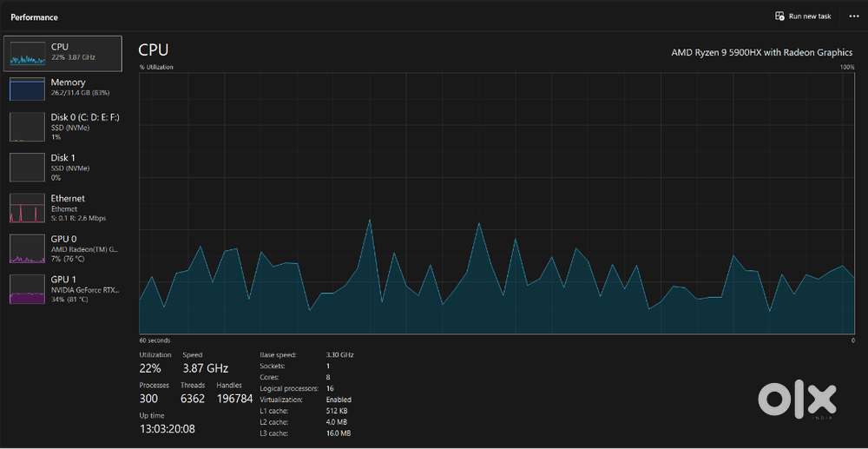Click the AMD Ryzen 9 5900HX processor name
The width and height of the screenshot is (868, 449).
[761, 52]
